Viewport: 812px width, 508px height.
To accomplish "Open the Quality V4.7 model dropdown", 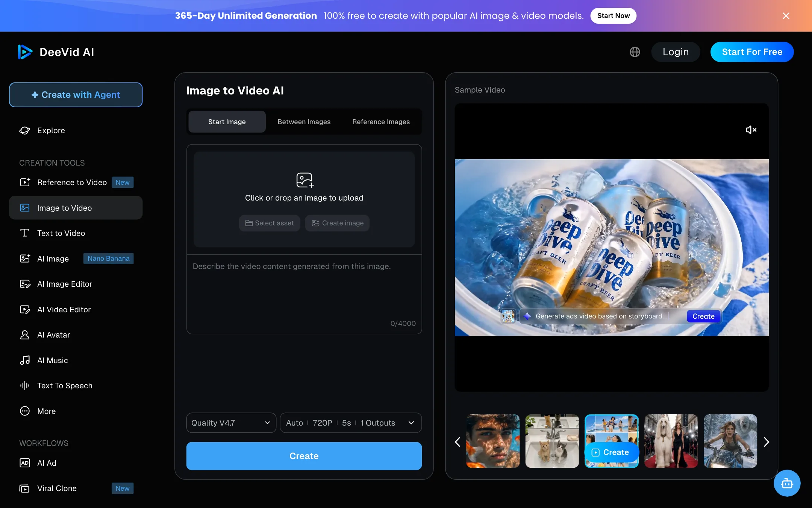I will pyautogui.click(x=231, y=423).
